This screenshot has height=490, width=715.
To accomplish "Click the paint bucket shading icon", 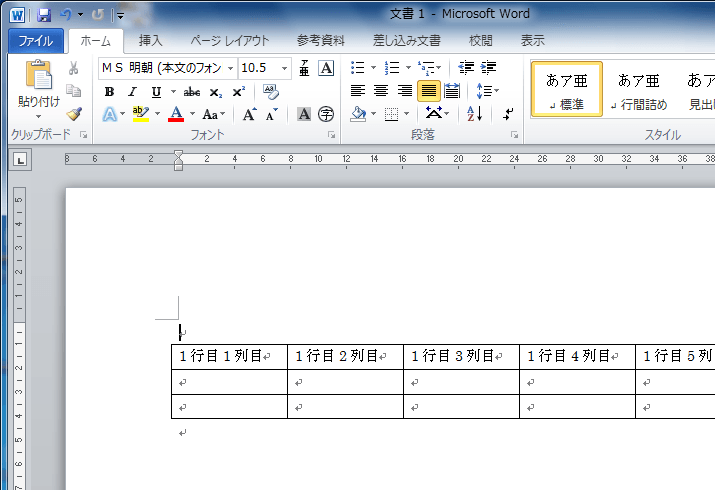I will point(358,114).
